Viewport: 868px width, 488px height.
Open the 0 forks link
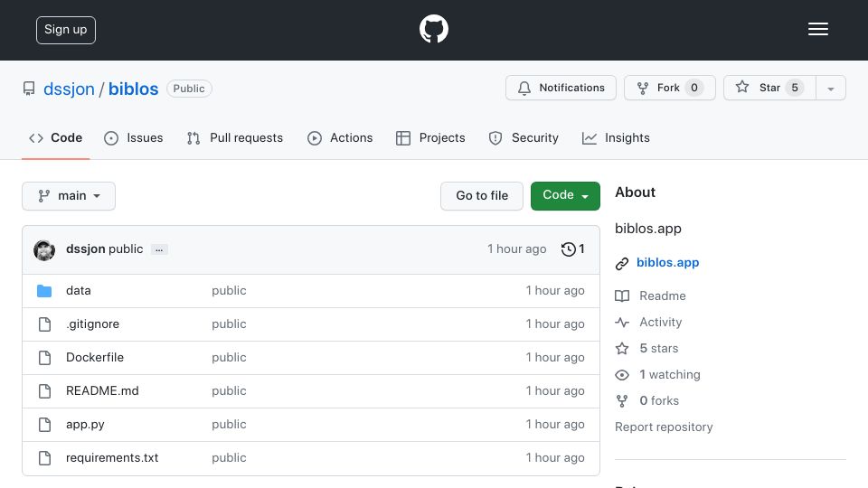pos(659,401)
